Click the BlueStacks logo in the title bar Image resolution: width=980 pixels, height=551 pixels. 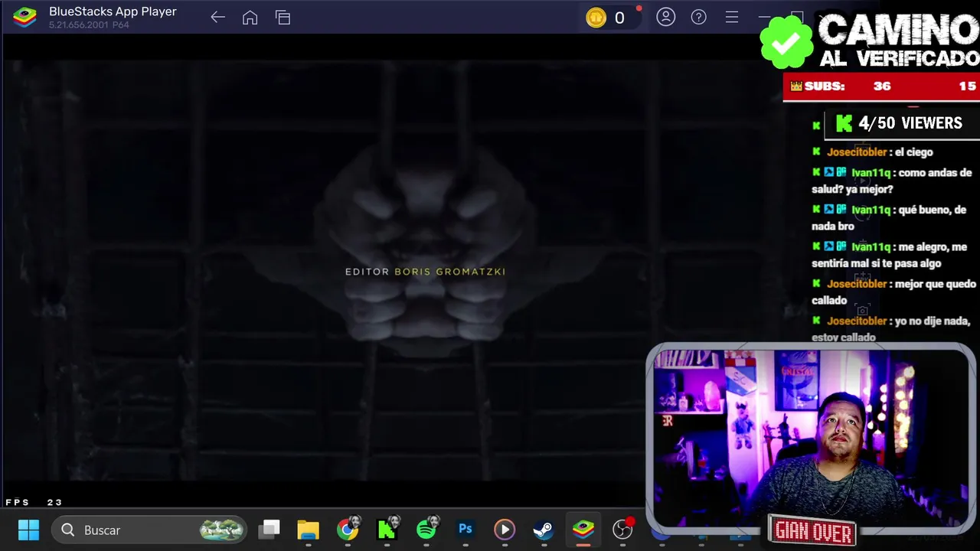(x=25, y=18)
